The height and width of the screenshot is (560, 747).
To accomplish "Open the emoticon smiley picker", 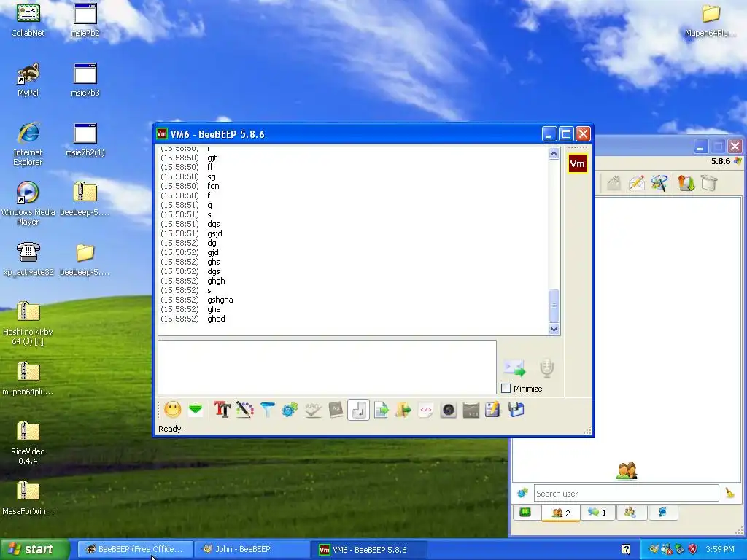I will pos(172,410).
